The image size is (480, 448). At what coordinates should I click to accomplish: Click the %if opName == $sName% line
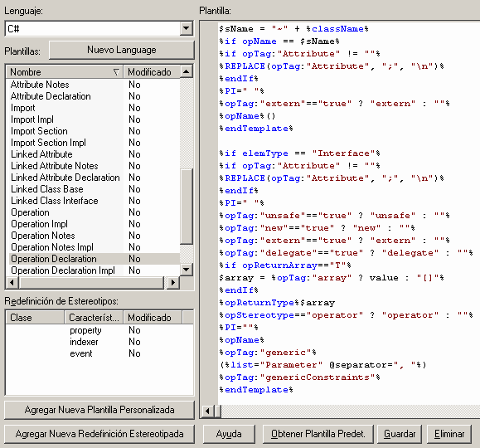279,41
